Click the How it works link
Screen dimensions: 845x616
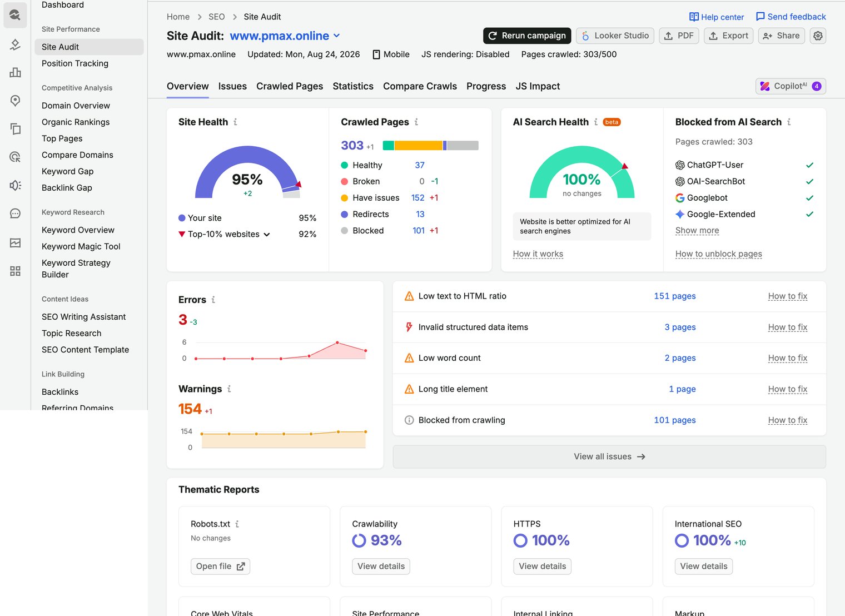coord(538,254)
